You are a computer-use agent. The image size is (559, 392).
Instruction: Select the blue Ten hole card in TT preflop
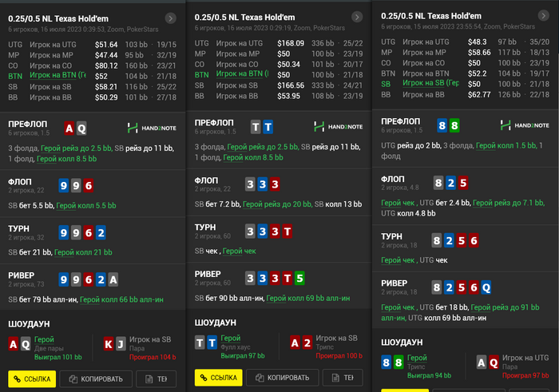[x=268, y=127]
